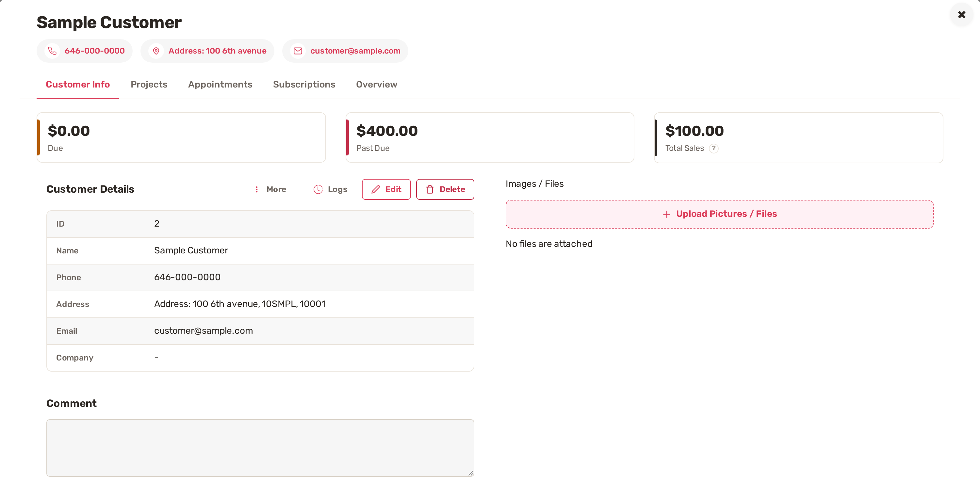The image size is (980, 480).
Task: Select the Phone value in details table
Action: point(187,277)
